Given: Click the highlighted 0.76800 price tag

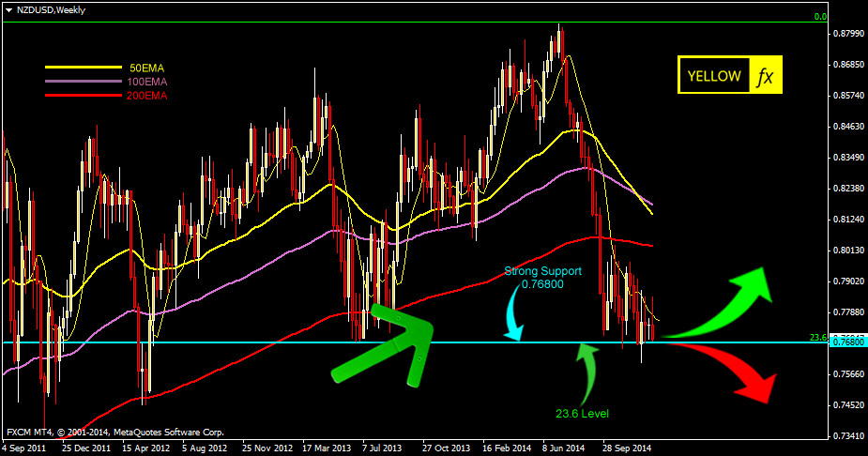Looking at the screenshot, I should pos(847,342).
